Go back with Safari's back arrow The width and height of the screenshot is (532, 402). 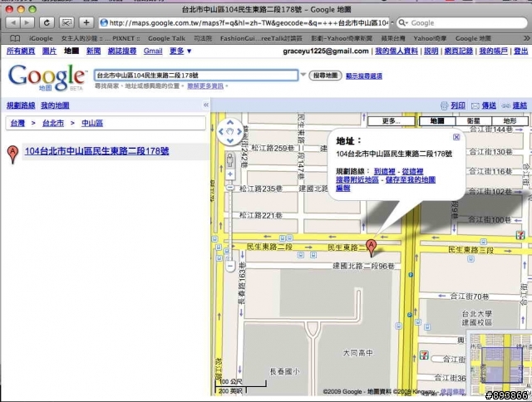(13, 22)
